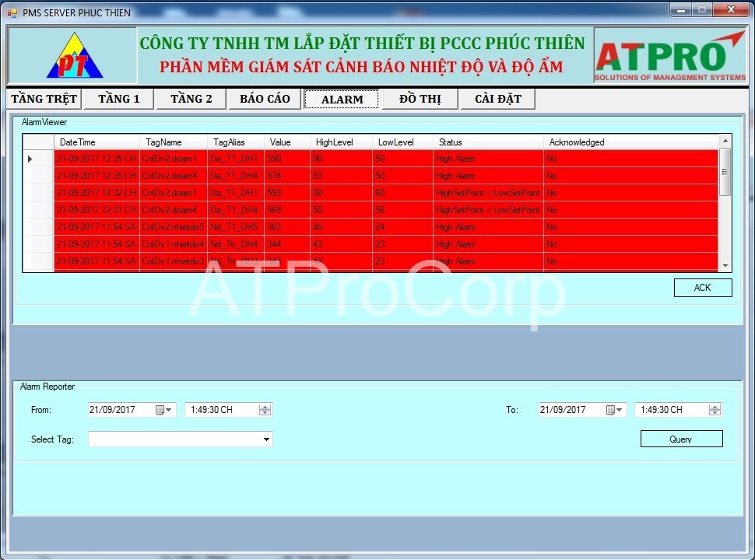Click the High Alarm status for value 590
Screen dimensions: 755x560
click(x=488, y=159)
